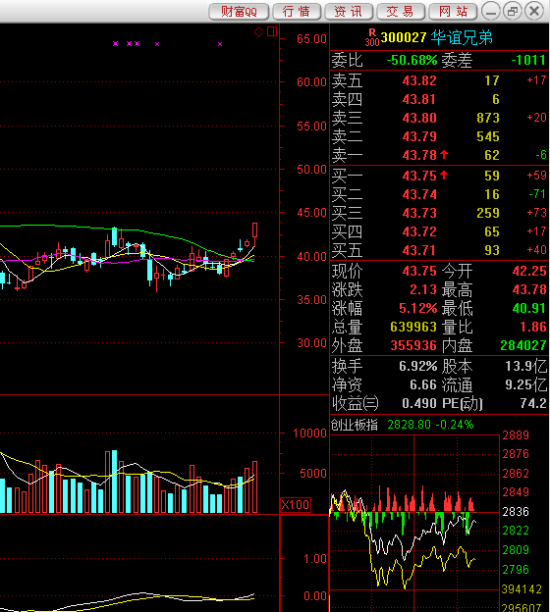Select the 买五 price 43.71

pos(419,250)
